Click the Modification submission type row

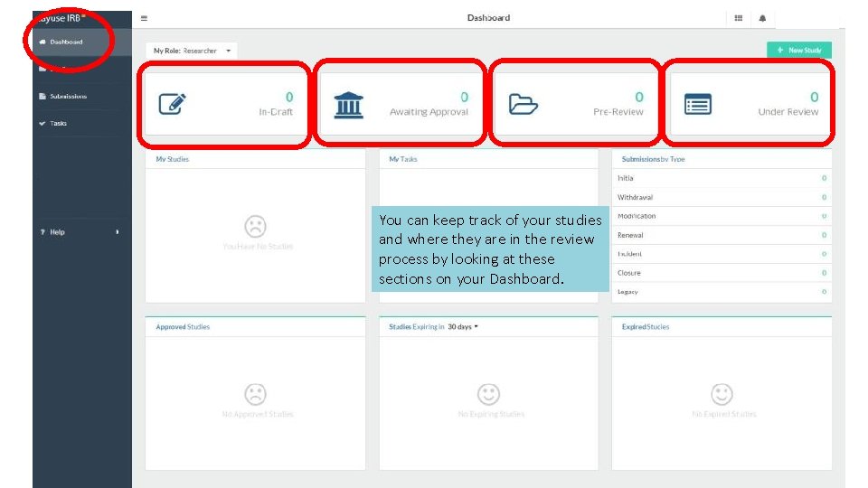point(722,216)
